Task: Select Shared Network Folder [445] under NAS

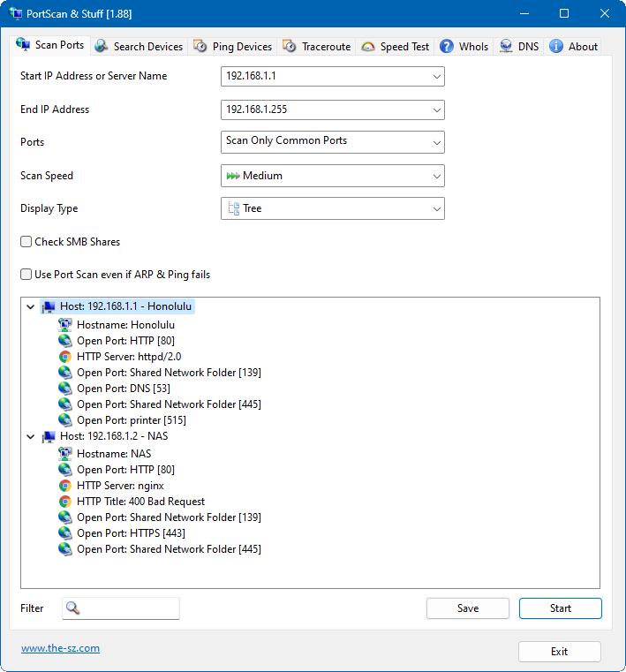Action: (169, 549)
